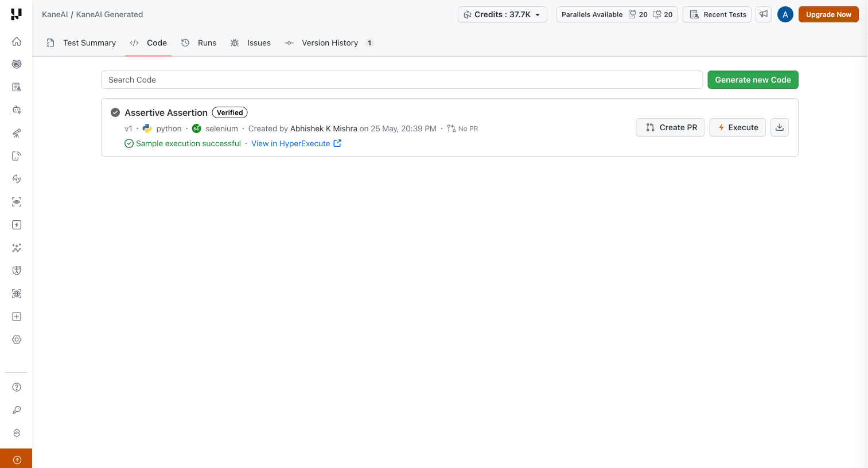Screen dimensions: 868x468
Task: Open the sparkle analytics icon in sidebar
Action: point(17,248)
